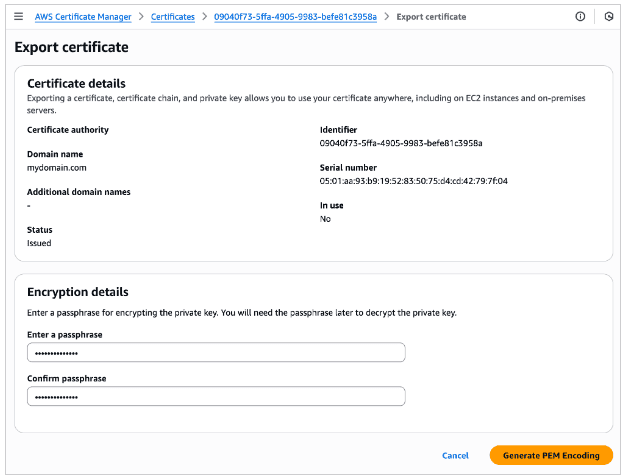
Task: Click the Additional domain names label
Action: point(78,192)
